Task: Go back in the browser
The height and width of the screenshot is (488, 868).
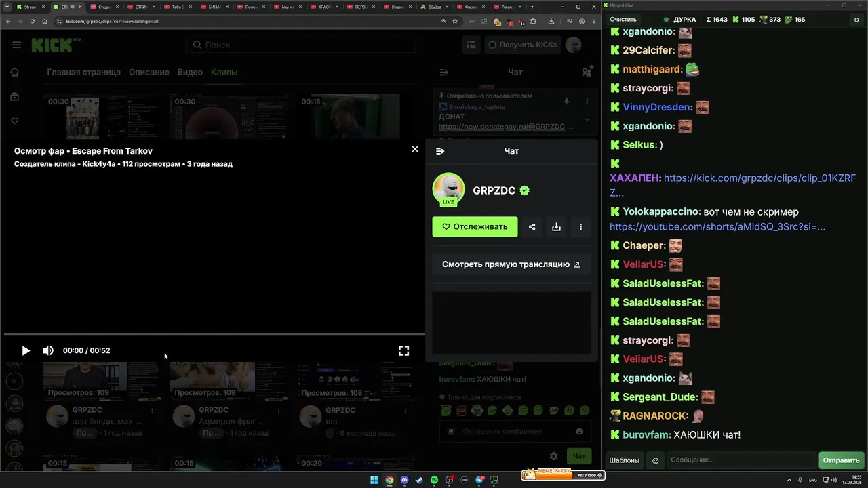Action: pos(7,21)
